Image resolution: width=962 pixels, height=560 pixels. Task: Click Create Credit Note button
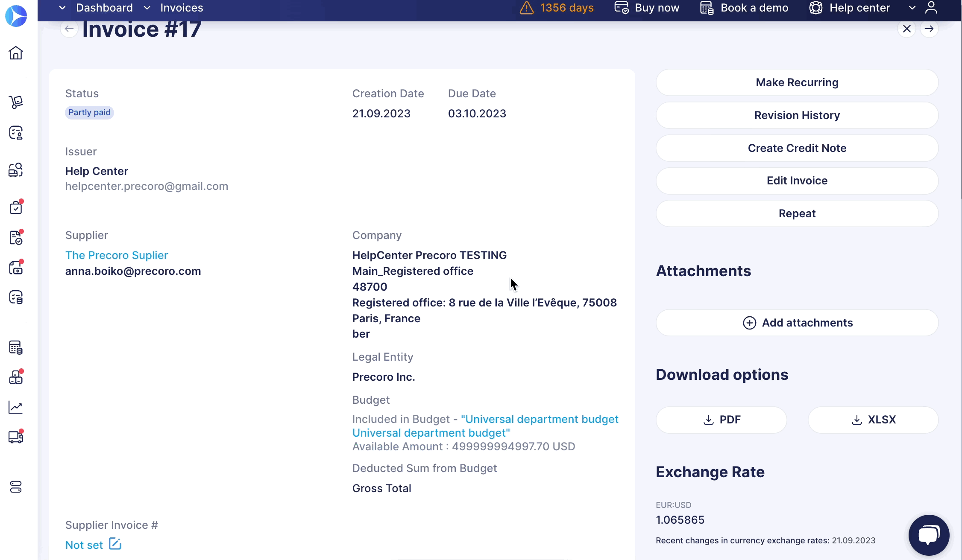tap(797, 148)
